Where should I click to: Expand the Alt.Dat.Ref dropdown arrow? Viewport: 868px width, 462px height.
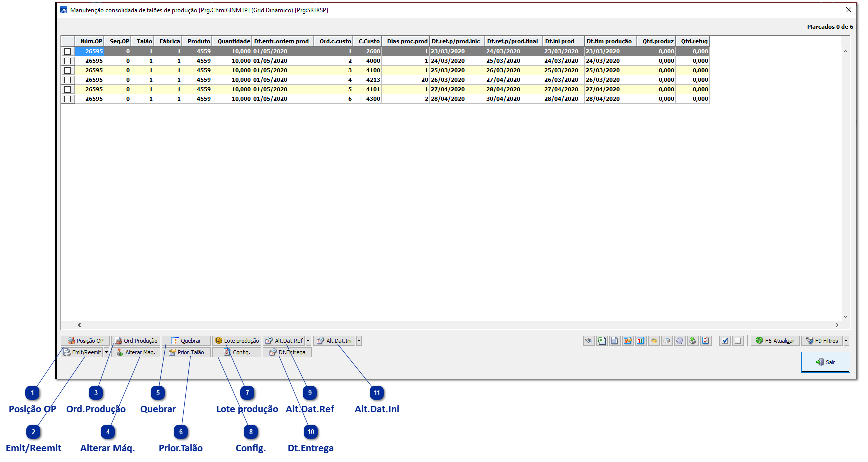[x=308, y=341]
